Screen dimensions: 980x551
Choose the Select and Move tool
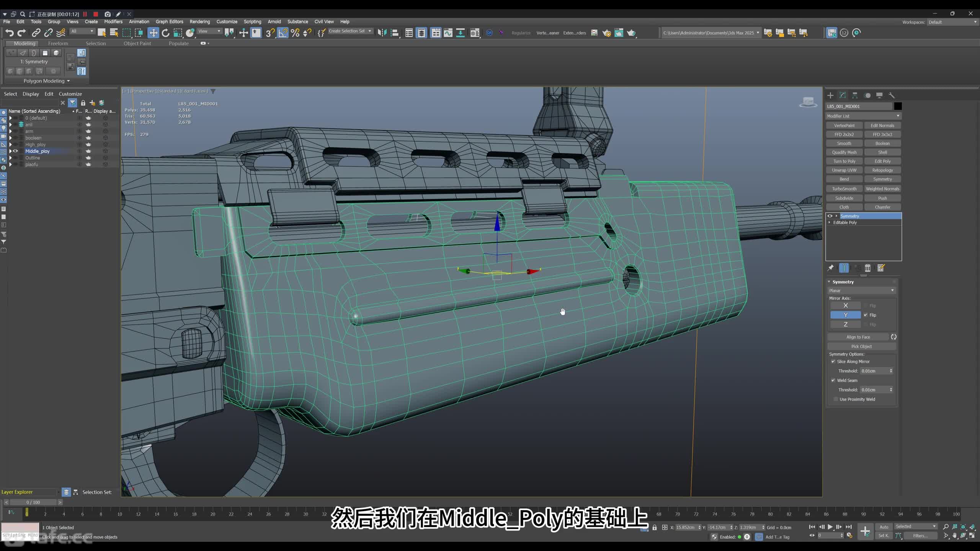[153, 33]
